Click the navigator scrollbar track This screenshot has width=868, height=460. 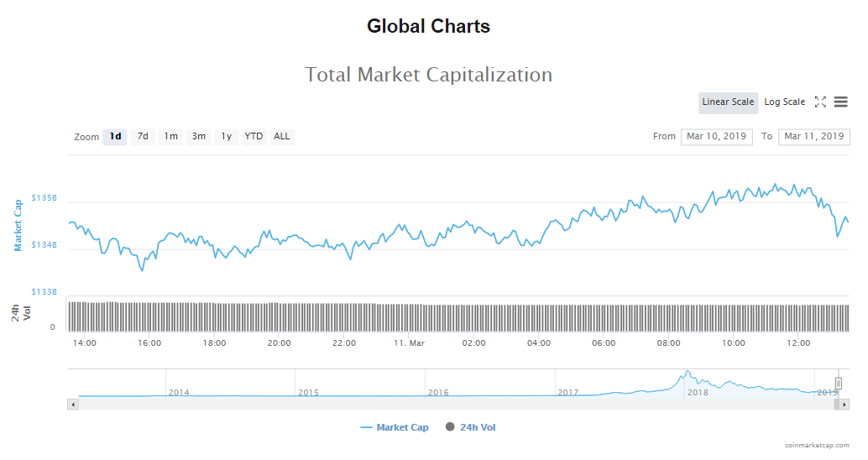click(453, 405)
